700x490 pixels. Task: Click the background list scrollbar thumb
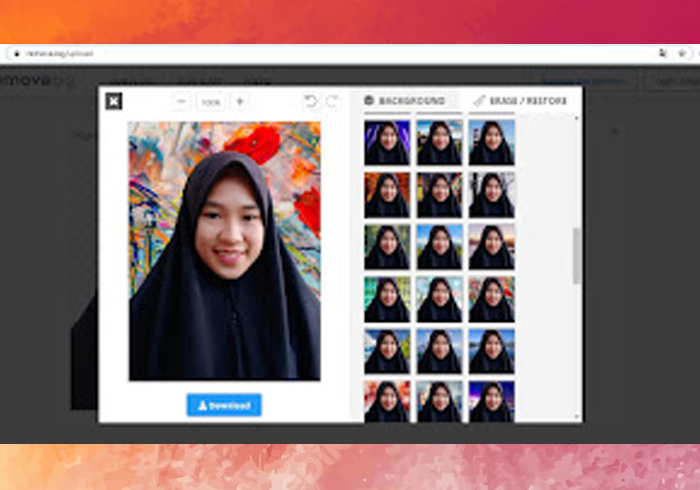pyautogui.click(x=576, y=256)
